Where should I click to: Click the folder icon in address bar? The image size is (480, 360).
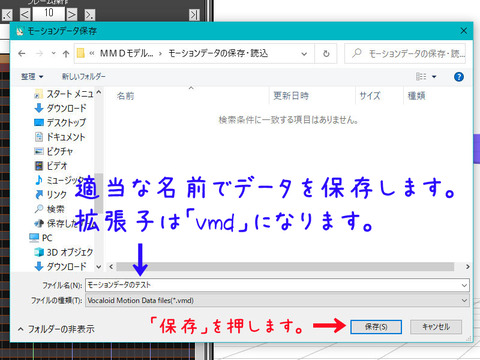coord(80,53)
